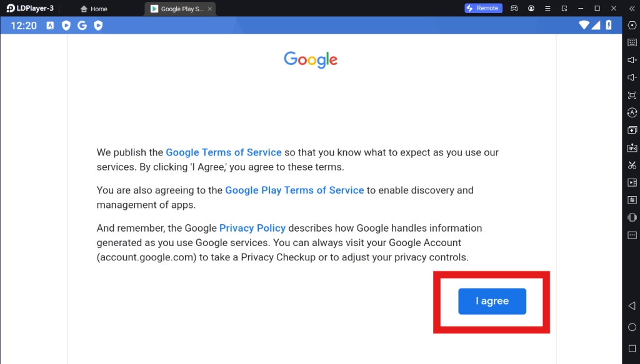Click the install APK icon
Image resolution: width=640 pixels, height=364 pixels.
tap(632, 148)
